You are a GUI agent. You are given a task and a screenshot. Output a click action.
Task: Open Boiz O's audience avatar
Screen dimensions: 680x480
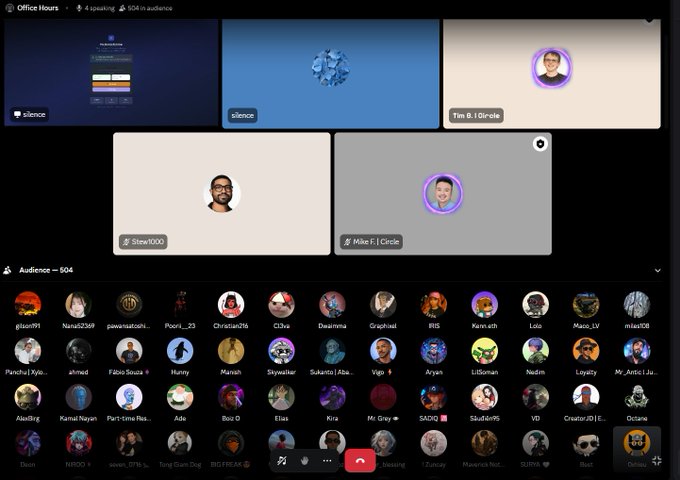(231, 397)
